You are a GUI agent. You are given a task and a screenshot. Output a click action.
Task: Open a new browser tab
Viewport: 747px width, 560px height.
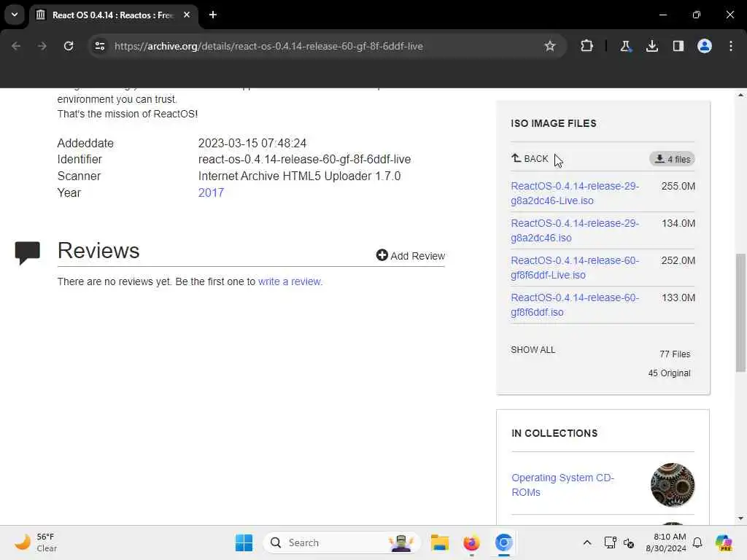[x=213, y=15]
